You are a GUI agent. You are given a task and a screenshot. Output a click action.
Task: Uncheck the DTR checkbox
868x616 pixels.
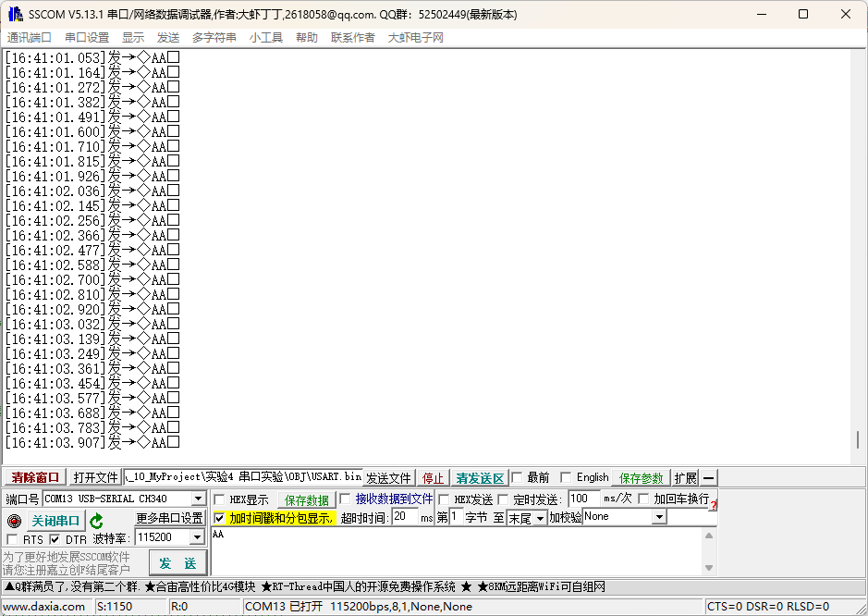tap(55, 539)
